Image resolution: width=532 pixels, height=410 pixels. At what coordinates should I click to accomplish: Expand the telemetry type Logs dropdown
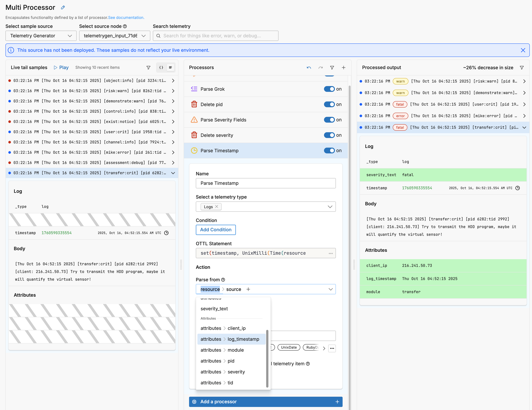330,207
